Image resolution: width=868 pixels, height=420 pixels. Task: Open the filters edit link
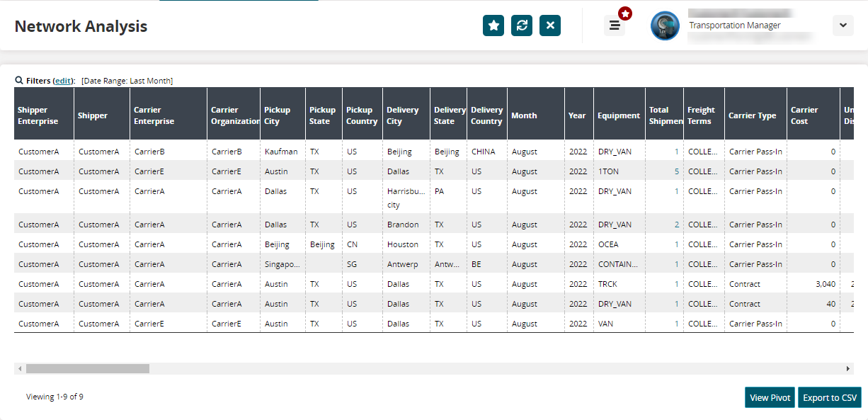click(64, 81)
